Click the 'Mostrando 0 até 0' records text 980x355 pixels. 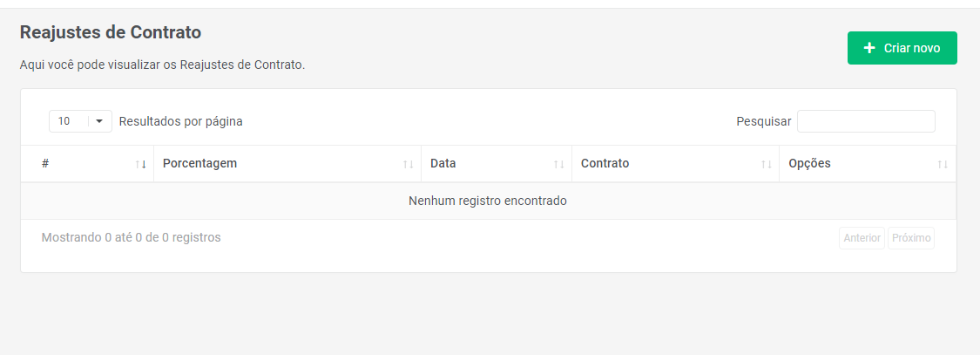(131, 237)
